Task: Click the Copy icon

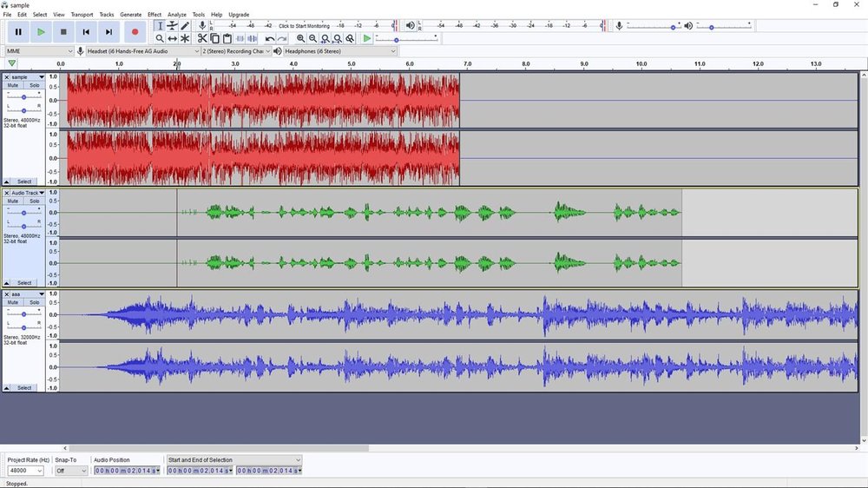Action: click(x=214, y=38)
